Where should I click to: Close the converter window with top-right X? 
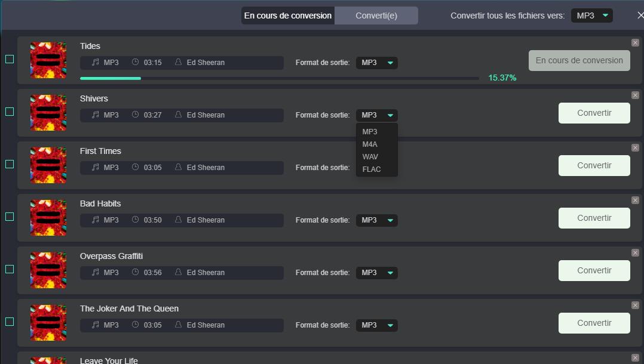640,16
